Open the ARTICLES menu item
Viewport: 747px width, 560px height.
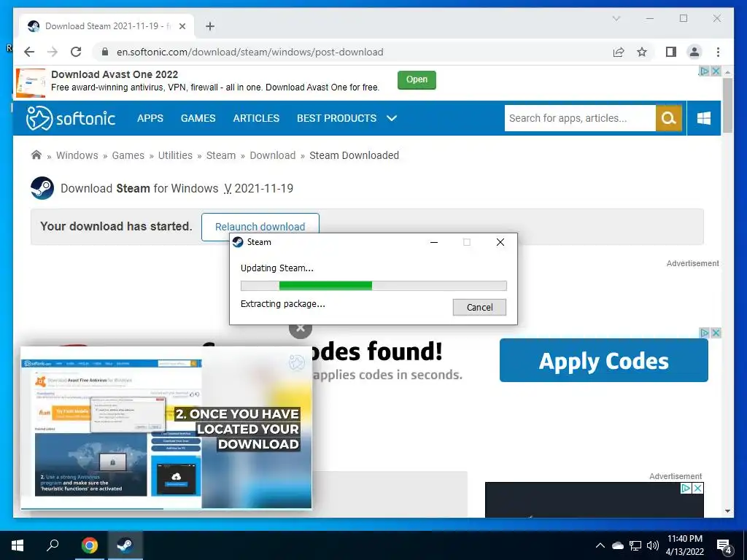point(256,118)
